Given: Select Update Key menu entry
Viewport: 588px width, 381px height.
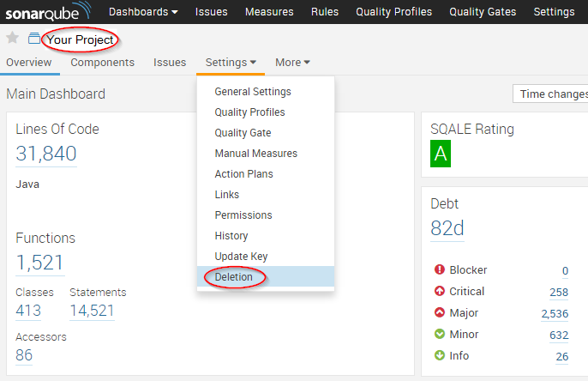Looking at the screenshot, I should (x=266, y=257).
